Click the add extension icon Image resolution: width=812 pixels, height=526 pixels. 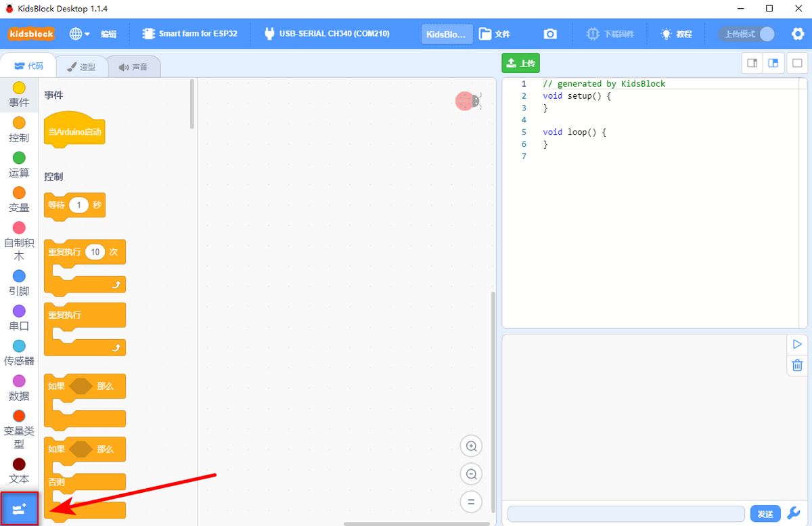tap(19, 508)
